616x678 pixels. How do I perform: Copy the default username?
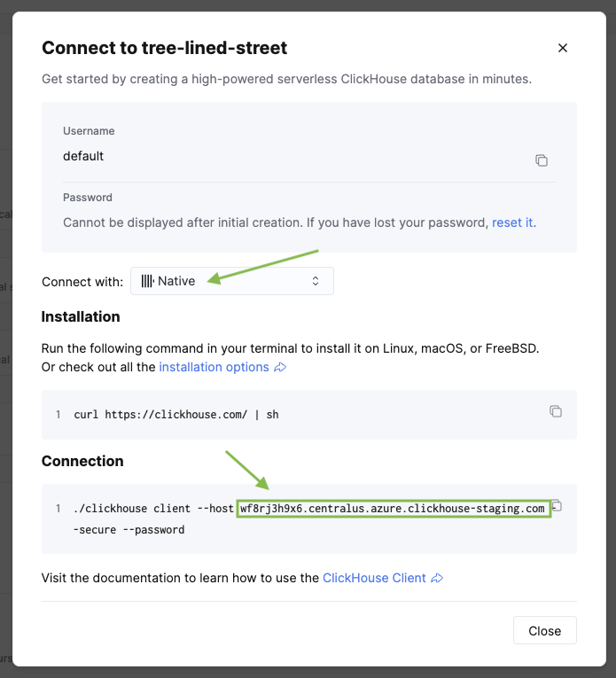[542, 160]
